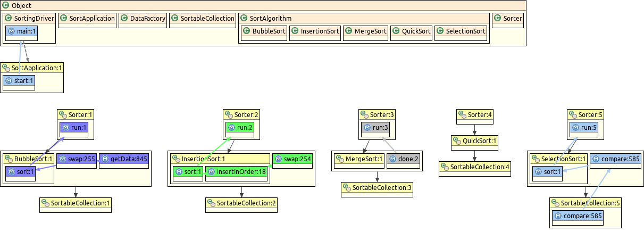
Task: Click the class icon next to DataFactory
Action: [124, 18]
